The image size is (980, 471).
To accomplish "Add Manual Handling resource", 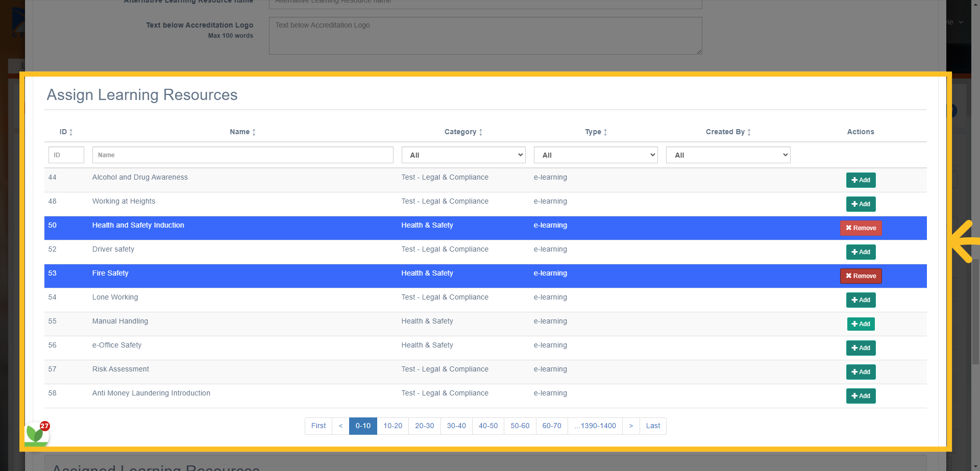I will [x=861, y=324].
